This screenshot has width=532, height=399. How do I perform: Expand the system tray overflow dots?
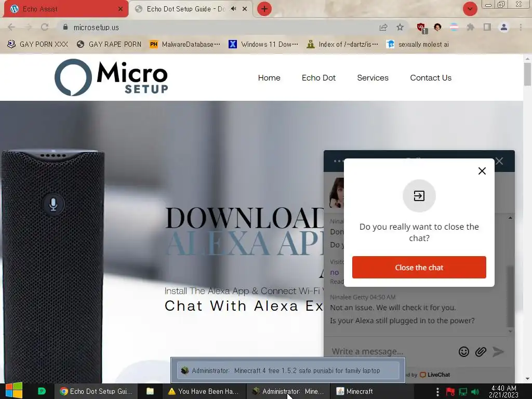pos(437,392)
